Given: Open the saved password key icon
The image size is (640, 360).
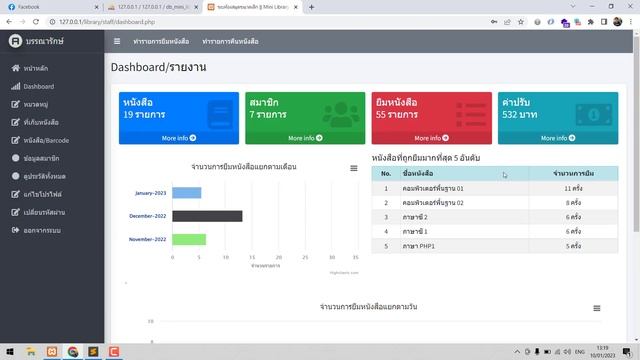Looking at the screenshot, I should pos(494,22).
